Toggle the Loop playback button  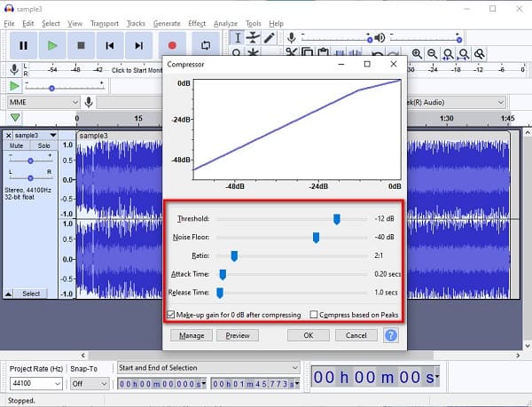pos(206,45)
